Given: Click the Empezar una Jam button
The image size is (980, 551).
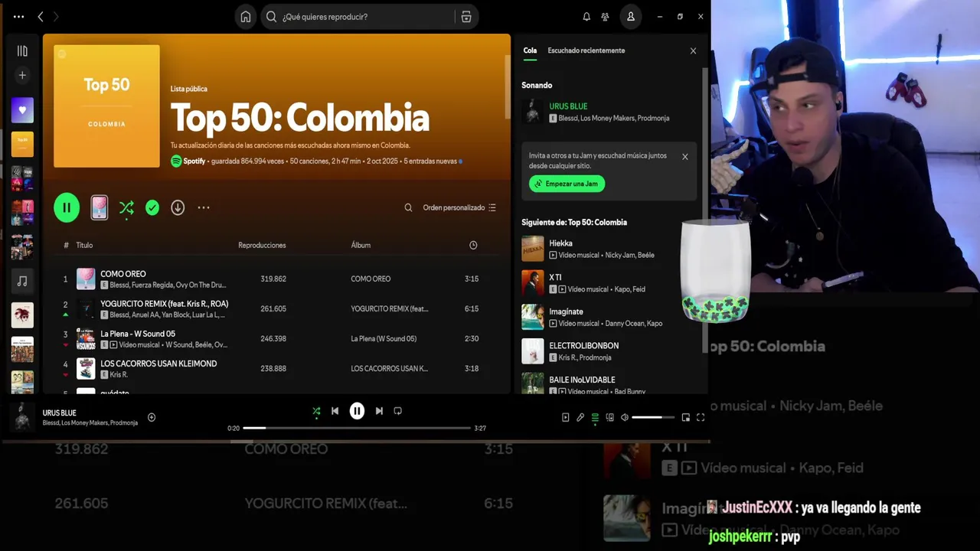Looking at the screenshot, I should [567, 184].
